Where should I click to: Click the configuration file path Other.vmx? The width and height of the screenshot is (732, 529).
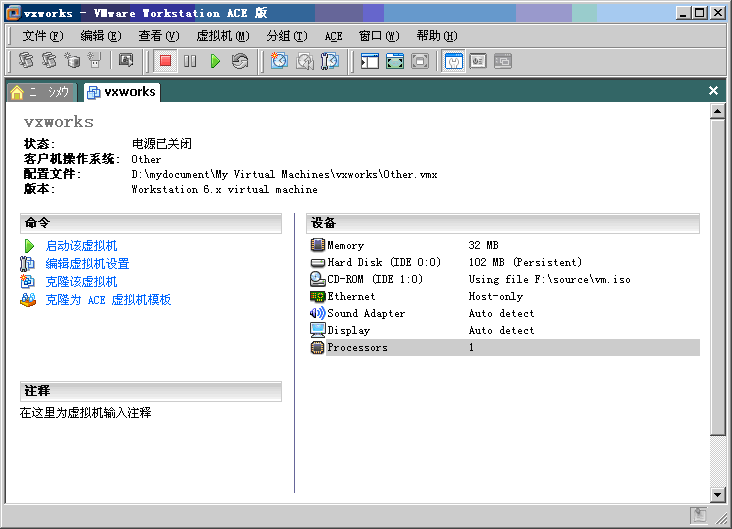pos(284,174)
